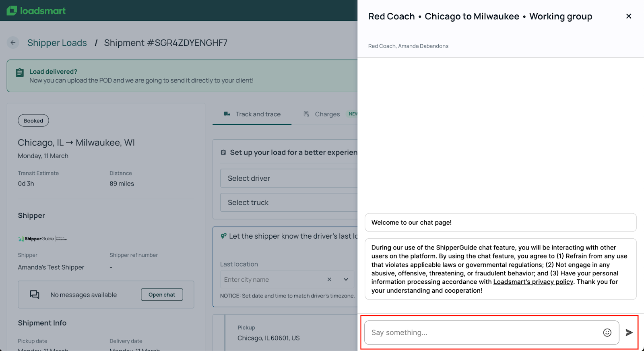Go back using the left arrow button
The height and width of the screenshot is (351, 644).
(x=13, y=43)
